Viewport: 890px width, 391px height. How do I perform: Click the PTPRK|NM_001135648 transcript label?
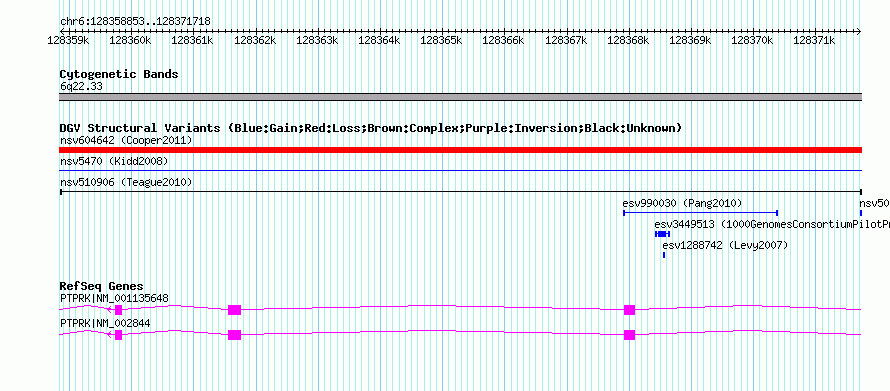pos(114,298)
